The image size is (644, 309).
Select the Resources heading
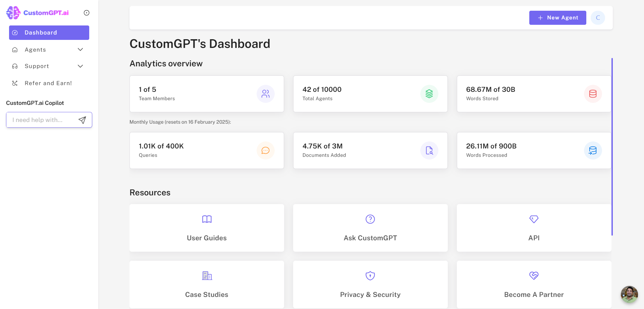150,193
